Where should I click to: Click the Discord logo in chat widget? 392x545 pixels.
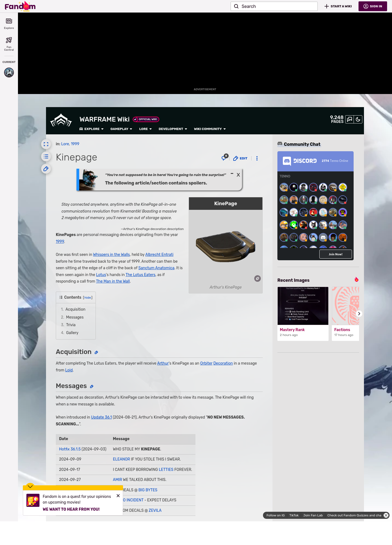tap(300, 161)
